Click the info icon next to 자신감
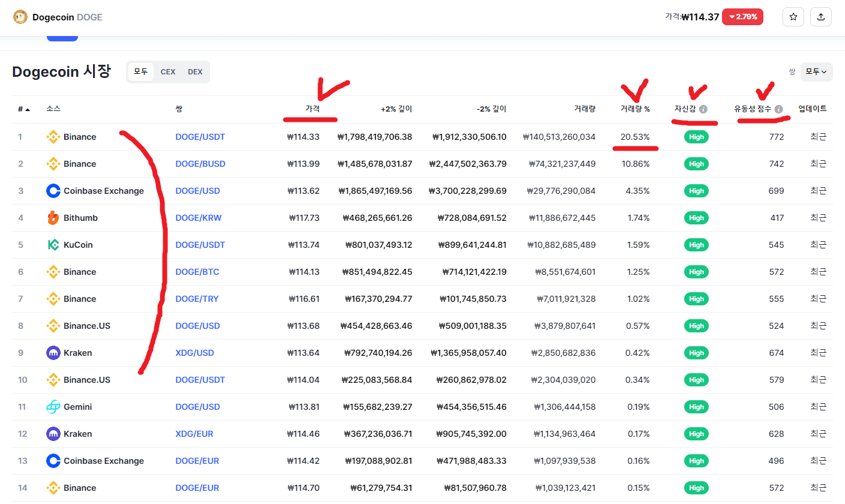 click(703, 109)
